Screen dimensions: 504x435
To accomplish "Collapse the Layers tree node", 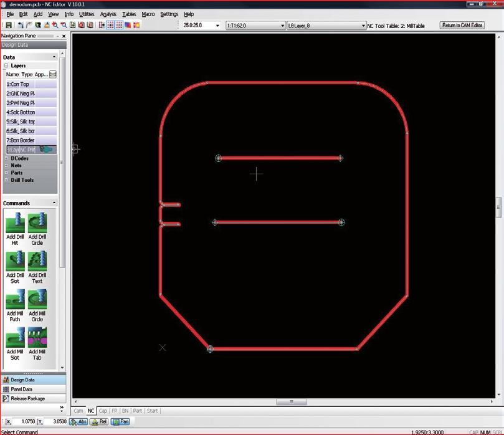I will click(x=6, y=65).
